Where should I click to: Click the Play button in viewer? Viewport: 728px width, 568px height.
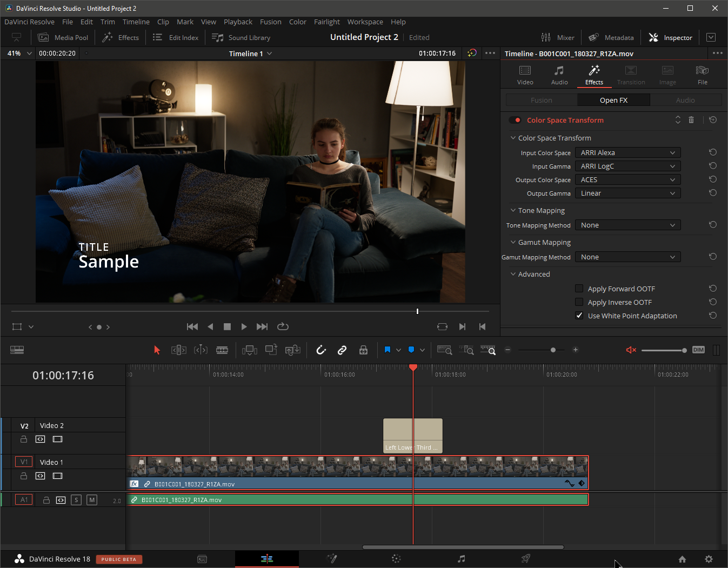244,326
